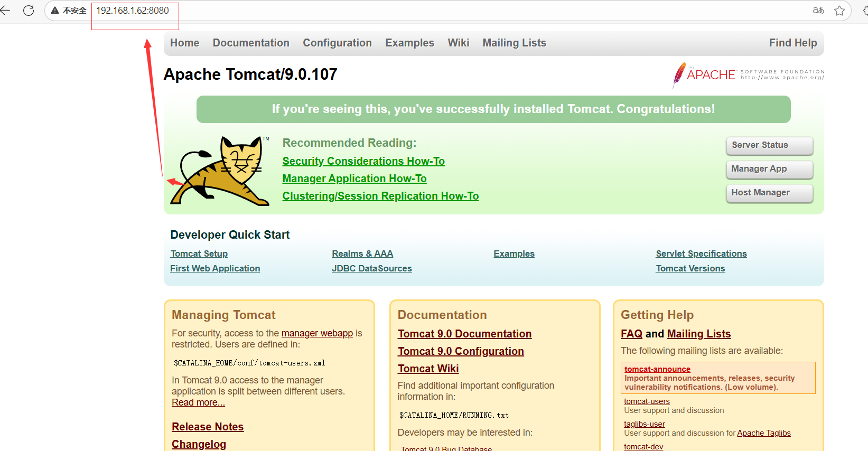
Task: Open Clustering/Session Replication How-To link
Action: tap(380, 196)
